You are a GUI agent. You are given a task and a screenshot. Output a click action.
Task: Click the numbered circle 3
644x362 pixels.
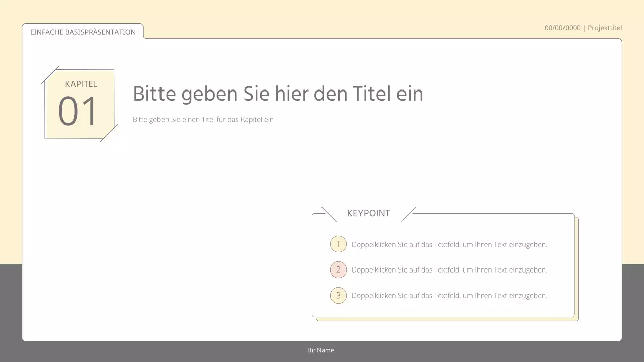[338, 295]
